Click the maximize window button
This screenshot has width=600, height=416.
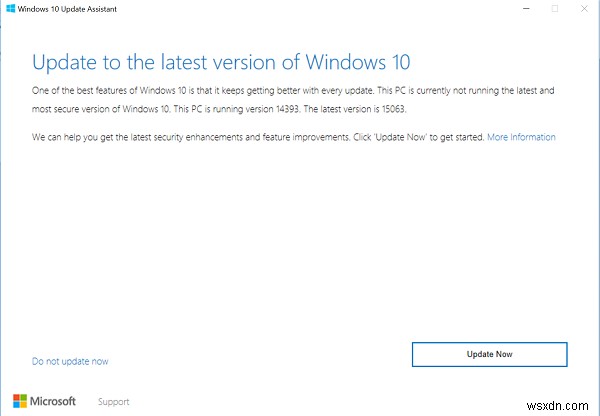555,8
